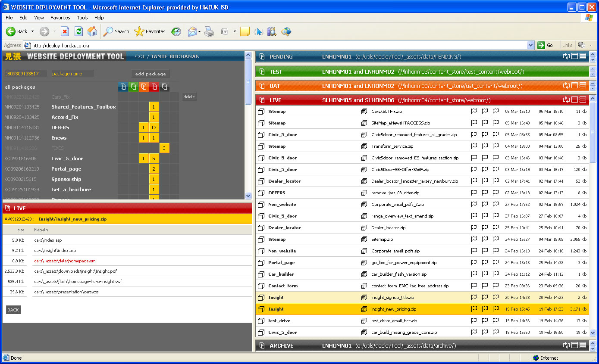The height and width of the screenshot is (364, 599).
Task: Expand the ARCHIVE panel window icon
Action: [574, 345]
